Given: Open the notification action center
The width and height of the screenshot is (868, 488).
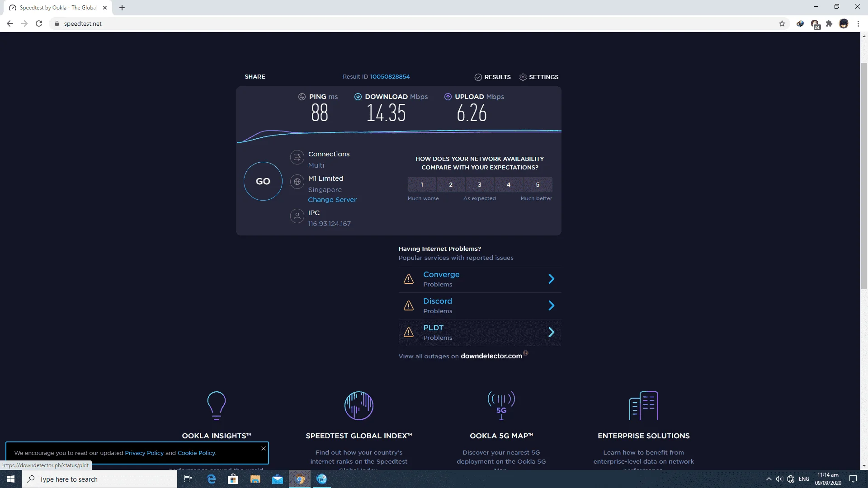Looking at the screenshot, I should pos(853,479).
